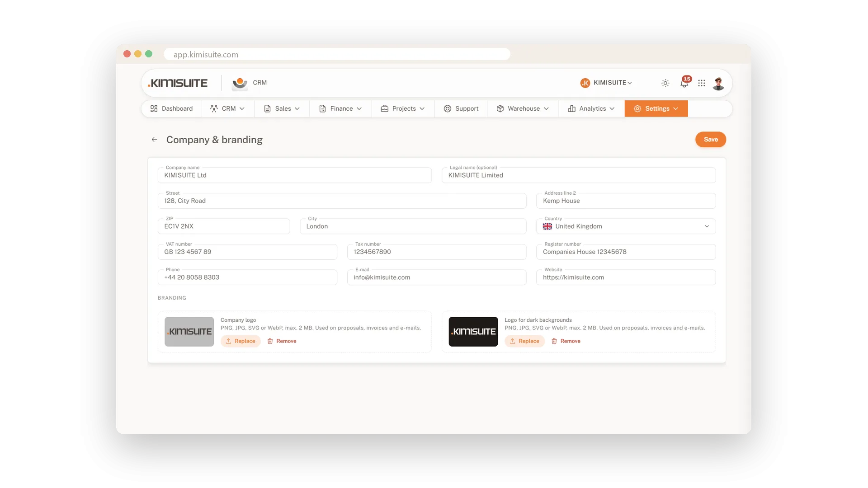Screen dimensions: 868x488
Task: Click the dark background logo thumbnail
Action: [473, 332]
